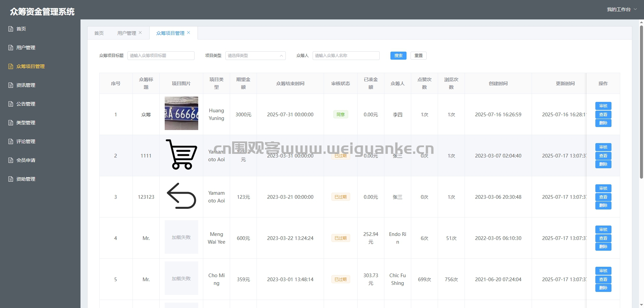Screen dimensions: 644x308
Task: Close the 众筹项目管理 tab
Action: [x=189, y=33]
